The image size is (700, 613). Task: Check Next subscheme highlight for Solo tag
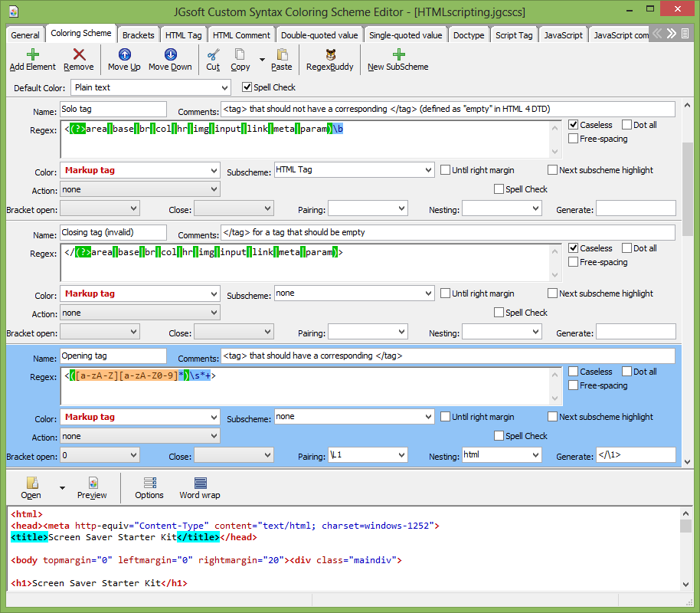[553, 170]
